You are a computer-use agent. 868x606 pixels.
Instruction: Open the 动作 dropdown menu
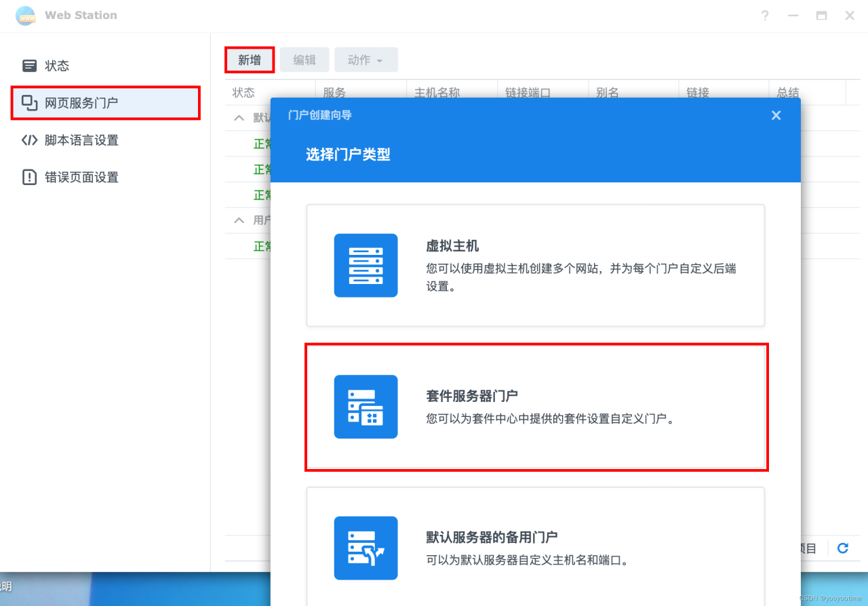[366, 60]
